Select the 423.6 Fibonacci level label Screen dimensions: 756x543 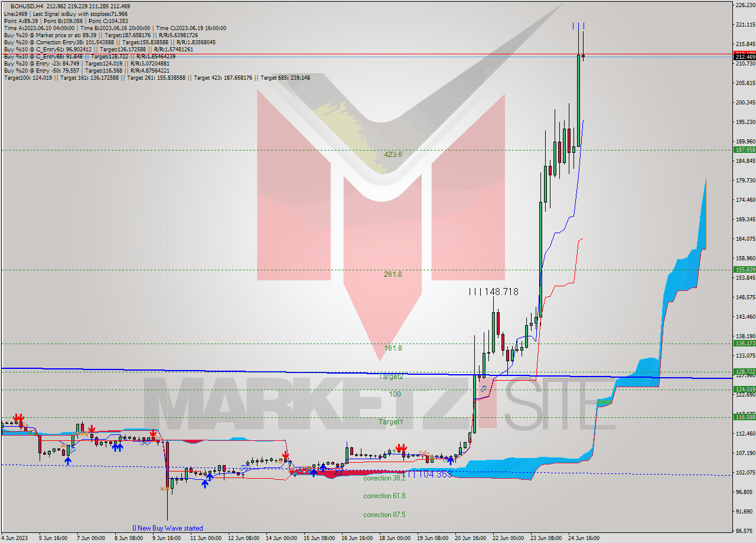(393, 155)
